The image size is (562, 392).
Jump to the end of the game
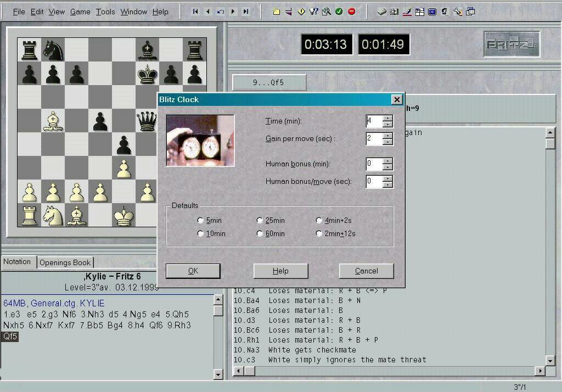tap(246, 12)
